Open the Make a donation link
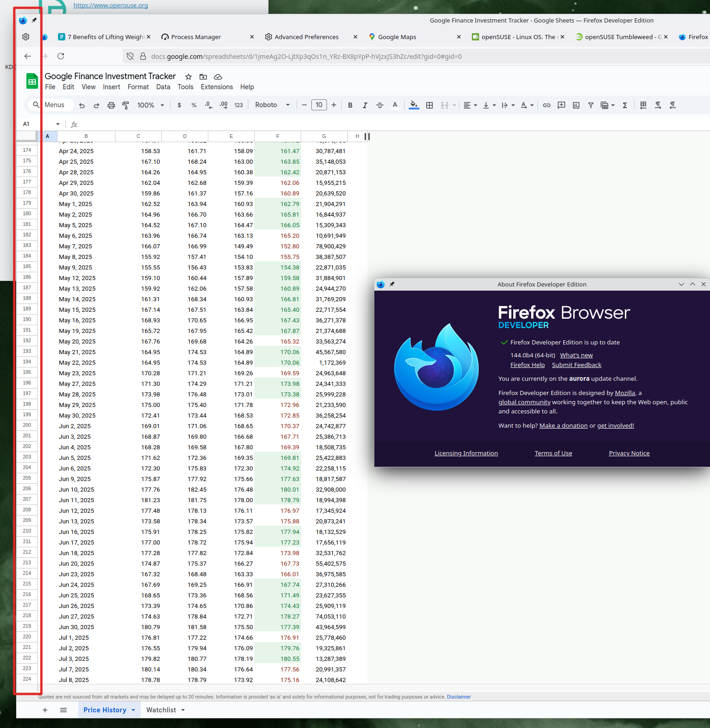Viewport: 710px width, 728px height. click(x=563, y=426)
